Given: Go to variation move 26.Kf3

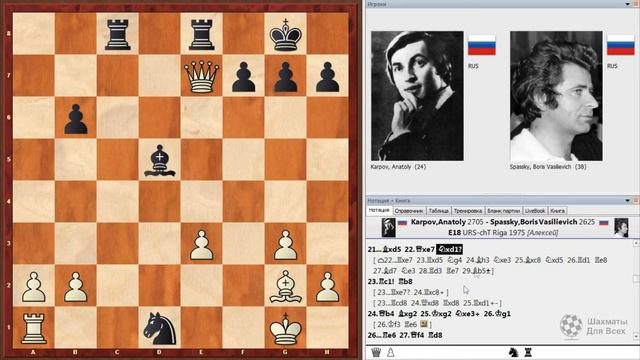Looking at the screenshot, I should tap(389, 324).
